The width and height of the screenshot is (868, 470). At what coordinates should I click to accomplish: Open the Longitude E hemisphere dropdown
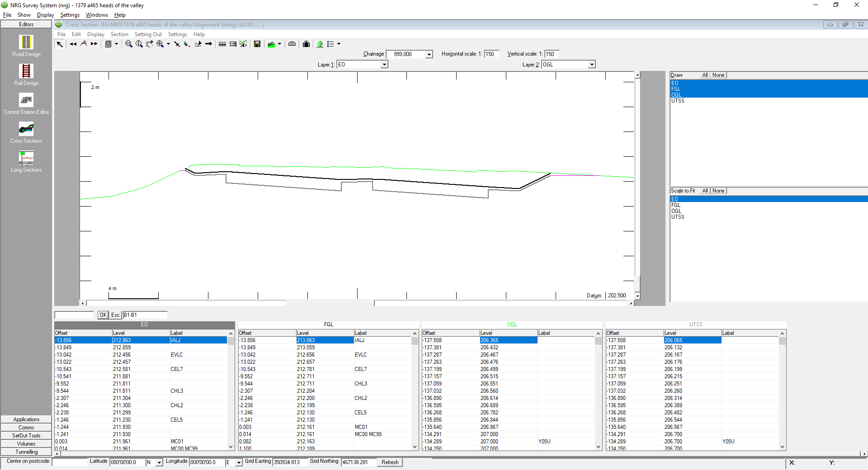point(239,462)
